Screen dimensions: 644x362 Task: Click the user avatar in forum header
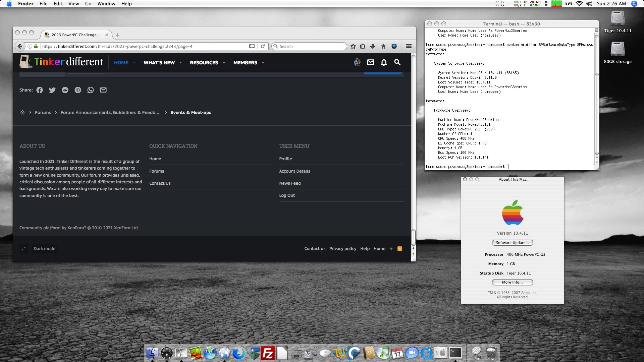click(x=357, y=62)
